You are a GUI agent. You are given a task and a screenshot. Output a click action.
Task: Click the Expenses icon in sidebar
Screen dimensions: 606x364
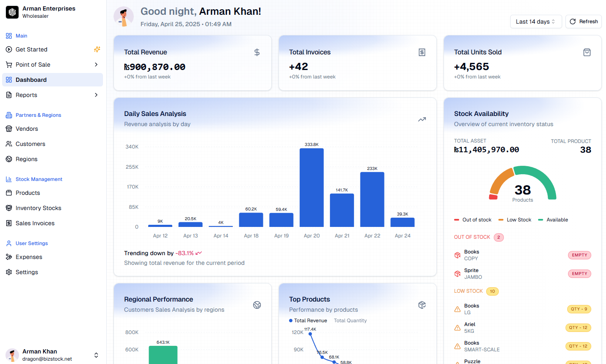point(9,257)
